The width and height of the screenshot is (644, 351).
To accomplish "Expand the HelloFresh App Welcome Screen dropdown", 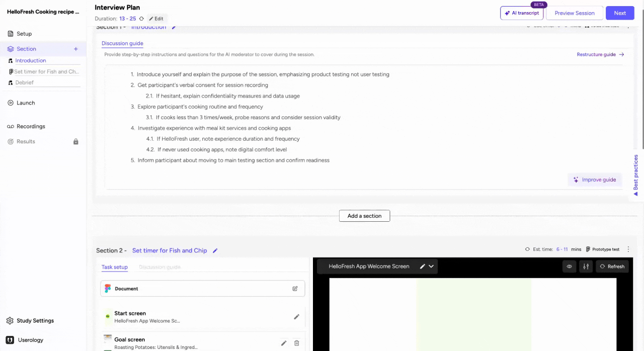I will (431, 267).
